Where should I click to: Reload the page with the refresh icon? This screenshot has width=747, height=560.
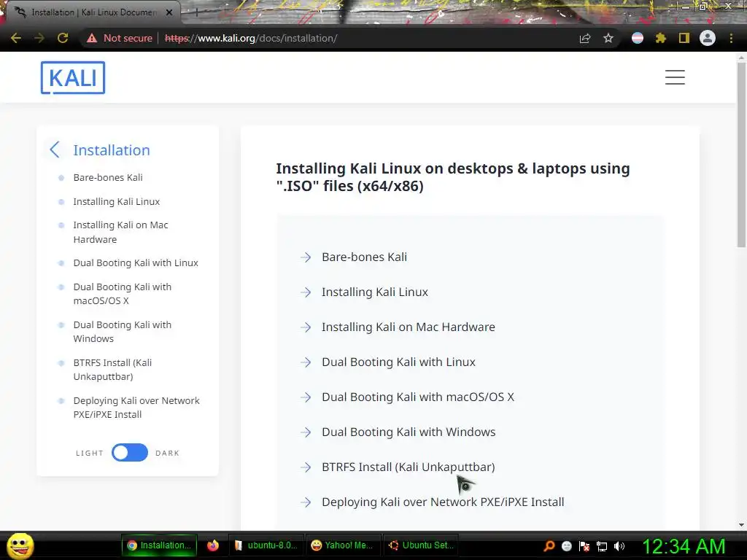click(x=63, y=38)
